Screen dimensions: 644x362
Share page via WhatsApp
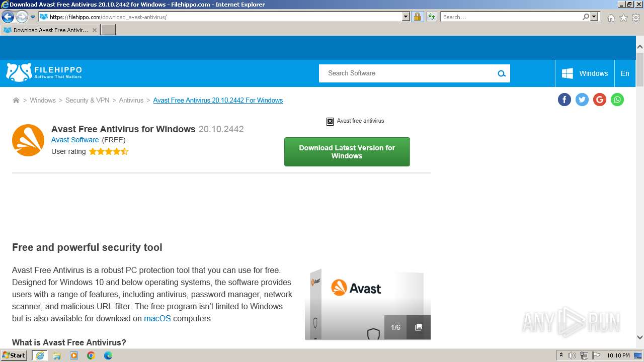coord(617,100)
